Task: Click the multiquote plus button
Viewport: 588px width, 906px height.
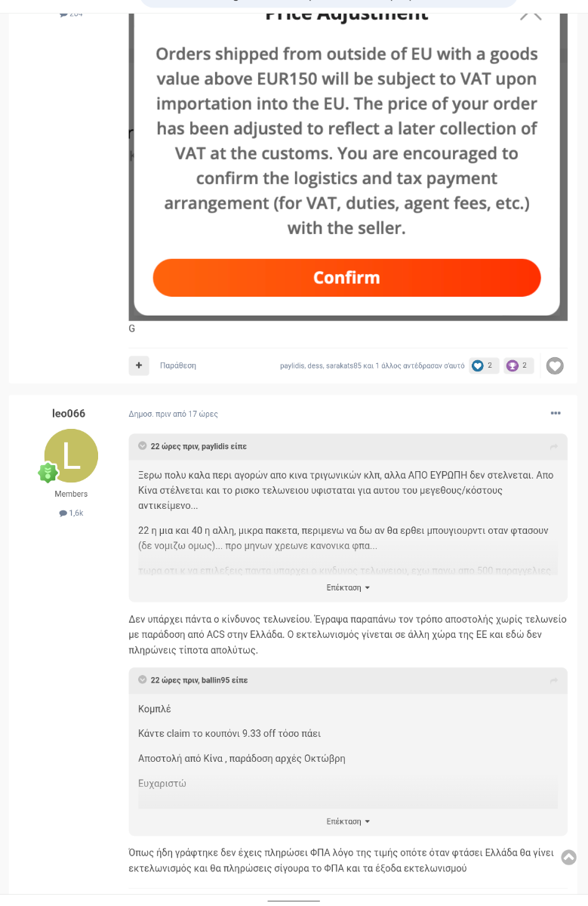Action: click(x=139, y=365)
